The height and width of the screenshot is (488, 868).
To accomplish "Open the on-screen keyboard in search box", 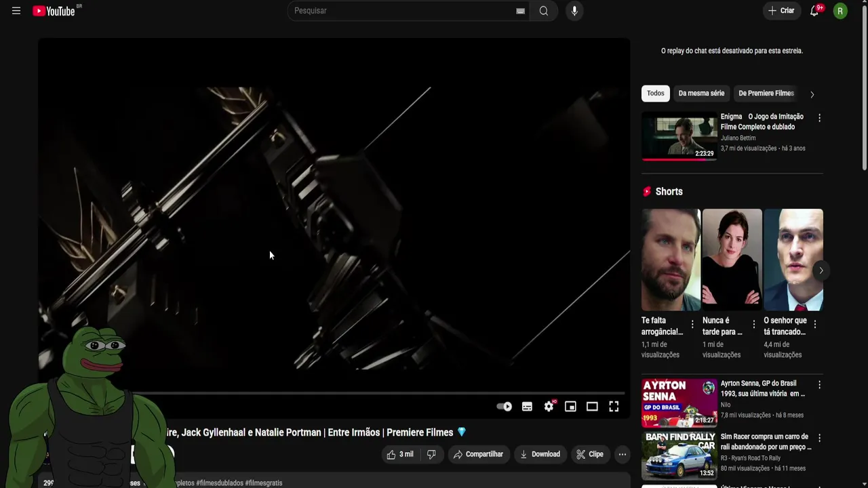I will (x=520, y=11).
